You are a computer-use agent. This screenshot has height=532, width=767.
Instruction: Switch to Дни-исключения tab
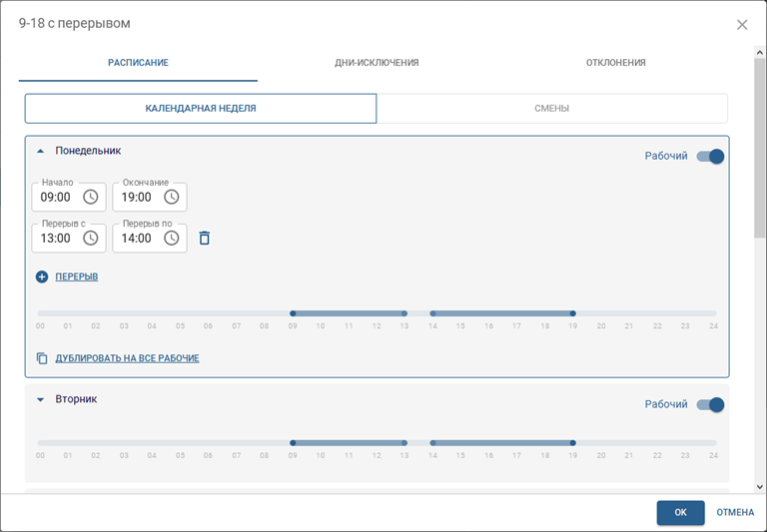[377, 63]
